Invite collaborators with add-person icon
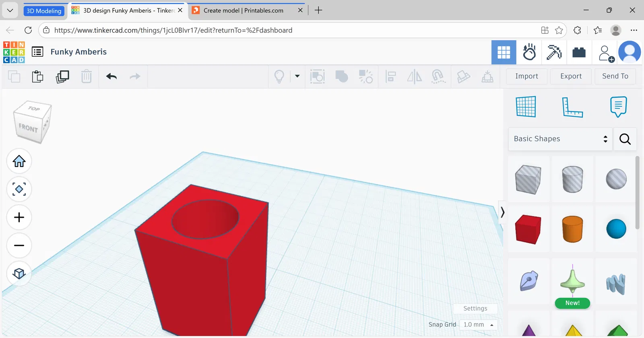644x338 pixels. pyautogui.click(x=606, y=53)
